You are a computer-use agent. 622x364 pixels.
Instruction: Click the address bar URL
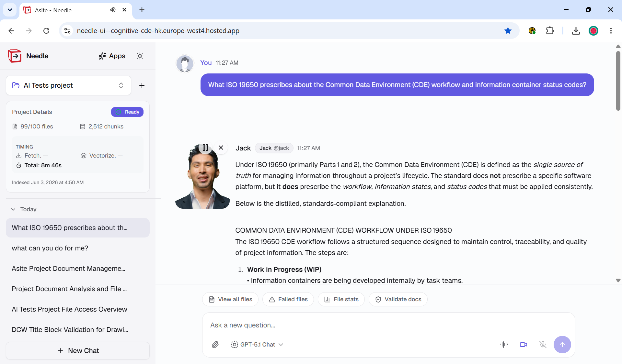(x=158, y=31)
